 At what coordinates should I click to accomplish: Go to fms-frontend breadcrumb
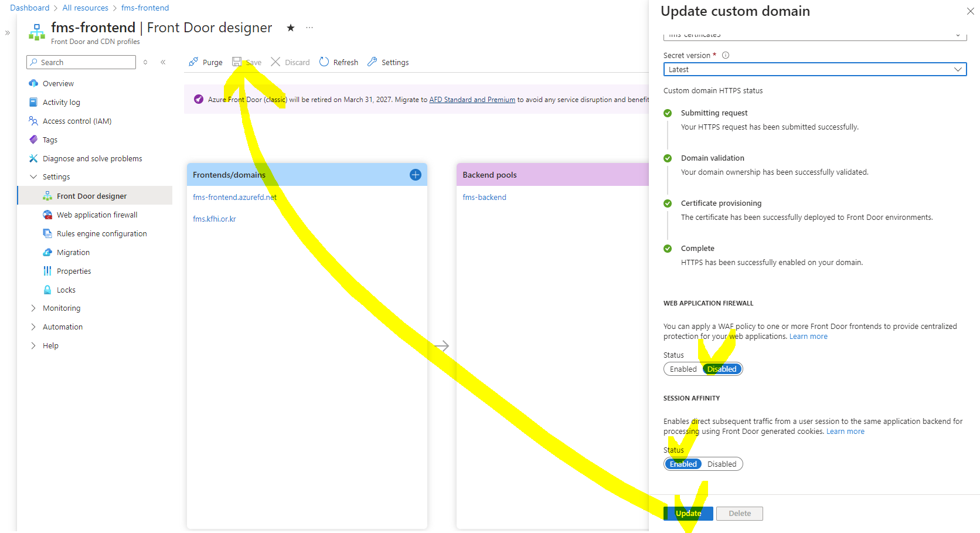(145, 8)
